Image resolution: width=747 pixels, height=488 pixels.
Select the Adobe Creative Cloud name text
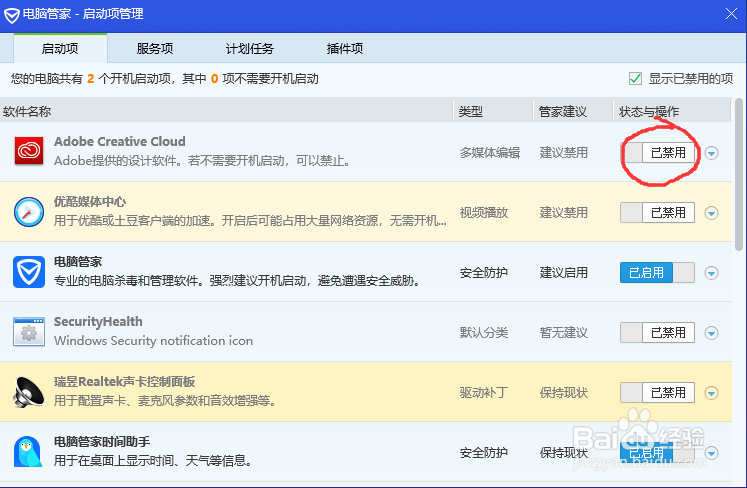(x=120, y=142)
